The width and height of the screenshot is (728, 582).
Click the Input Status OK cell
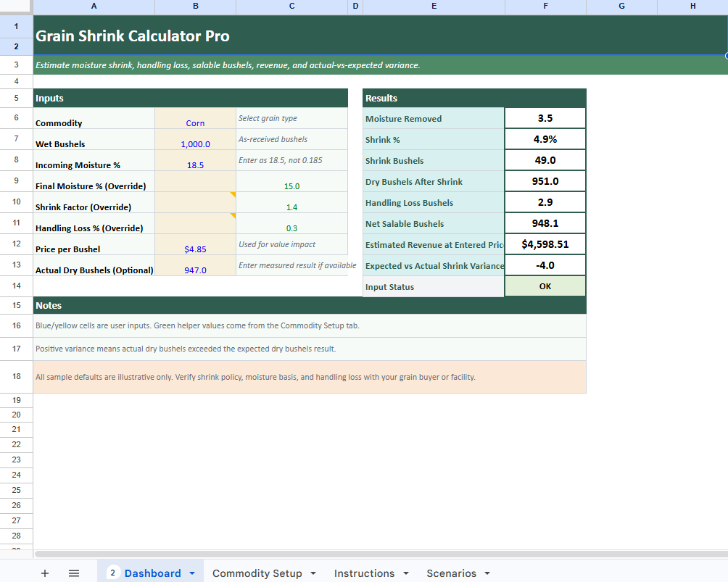[x=545, y=286]
